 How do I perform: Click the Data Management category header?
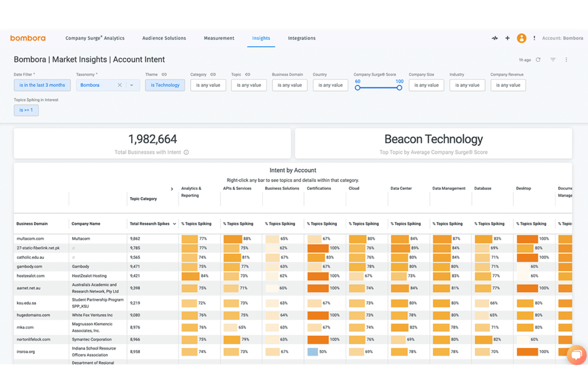pos(449,189)
